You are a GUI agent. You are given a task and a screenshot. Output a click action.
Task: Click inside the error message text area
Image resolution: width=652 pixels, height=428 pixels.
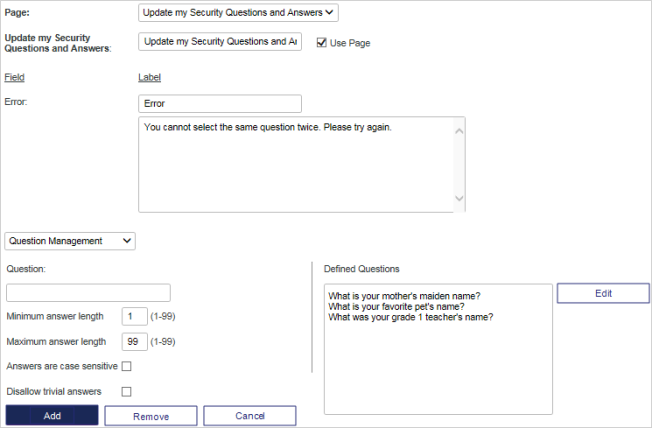[295, 165]
